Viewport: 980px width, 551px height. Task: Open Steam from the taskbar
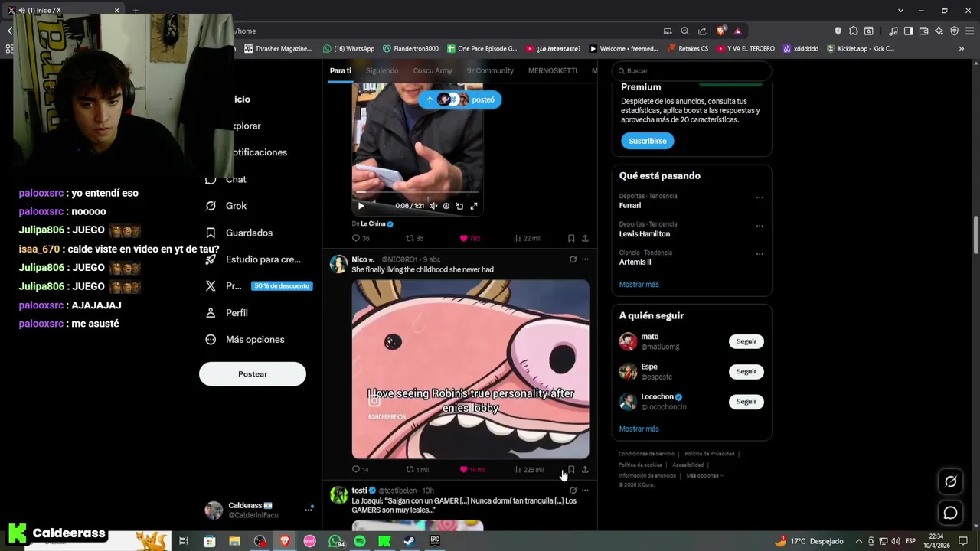(x=410, y=541)
